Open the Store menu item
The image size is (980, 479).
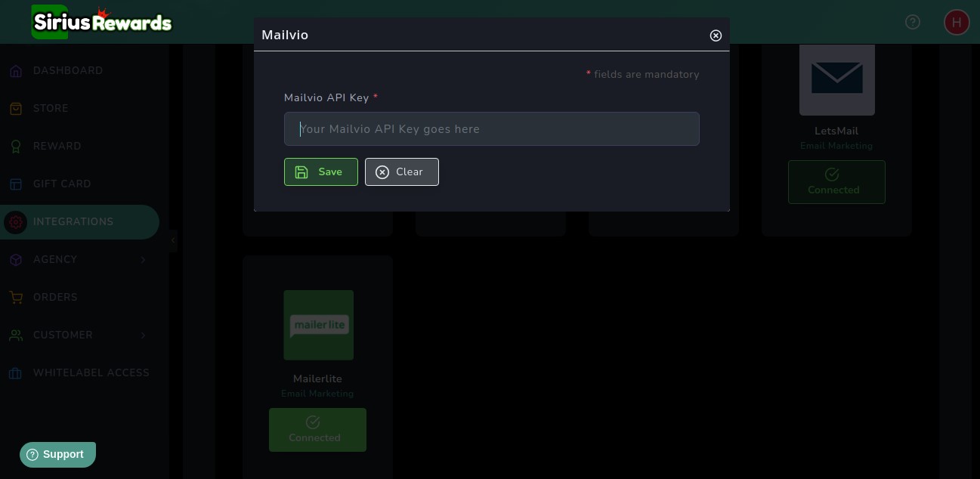51,108
